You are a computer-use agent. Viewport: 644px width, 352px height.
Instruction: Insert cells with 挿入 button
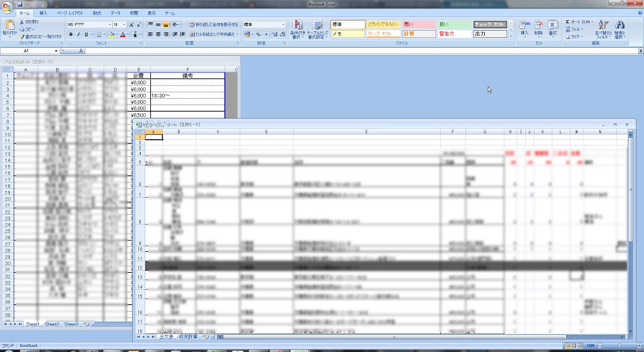click(x=525, y=28)
